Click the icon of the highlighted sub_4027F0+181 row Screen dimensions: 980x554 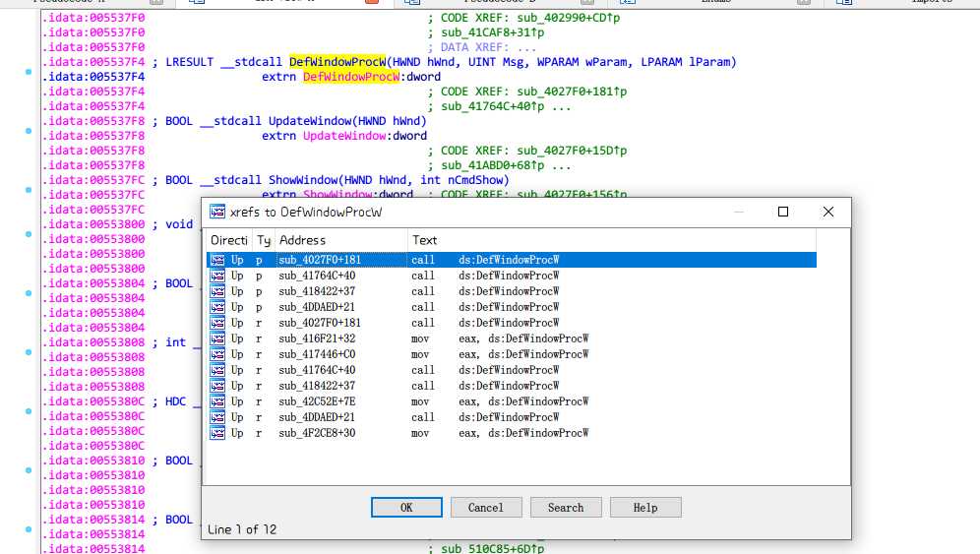[x=217, y=260]
